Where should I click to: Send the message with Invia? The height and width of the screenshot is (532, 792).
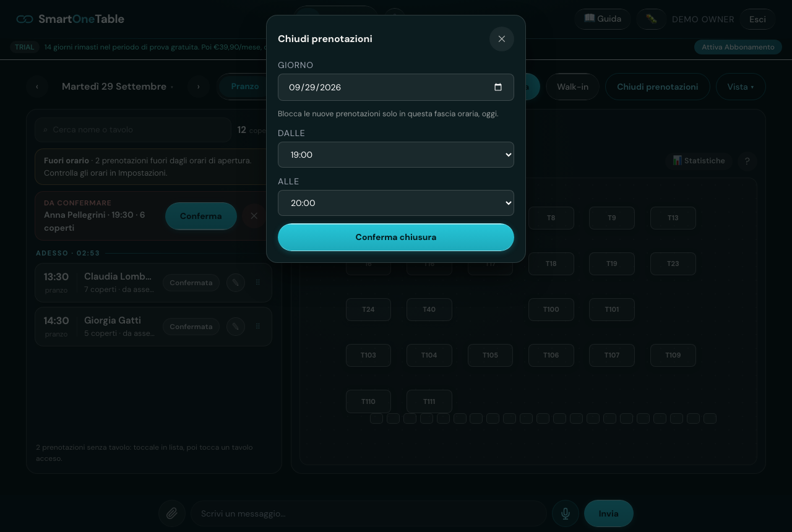(x=609, y=513)
